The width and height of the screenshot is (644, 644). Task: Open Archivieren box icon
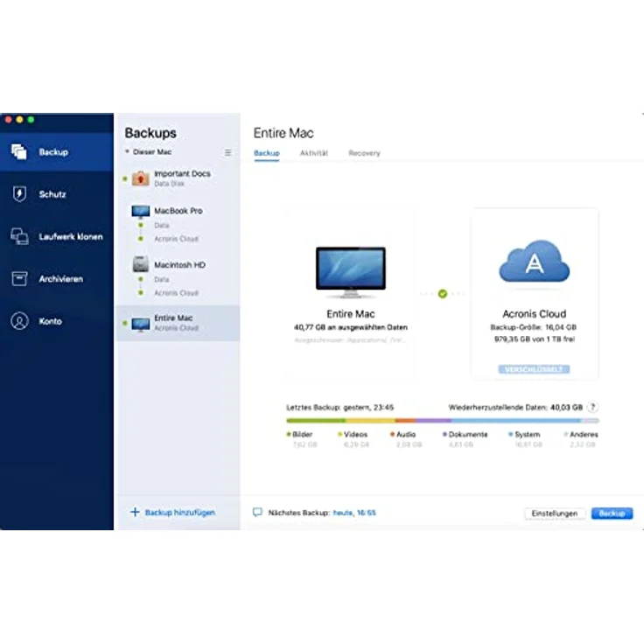(x=19, y=279)
